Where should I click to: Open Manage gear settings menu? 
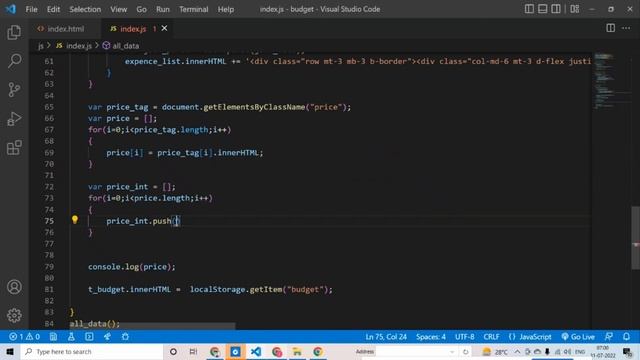pyautogui.click(x=14, y=315)
